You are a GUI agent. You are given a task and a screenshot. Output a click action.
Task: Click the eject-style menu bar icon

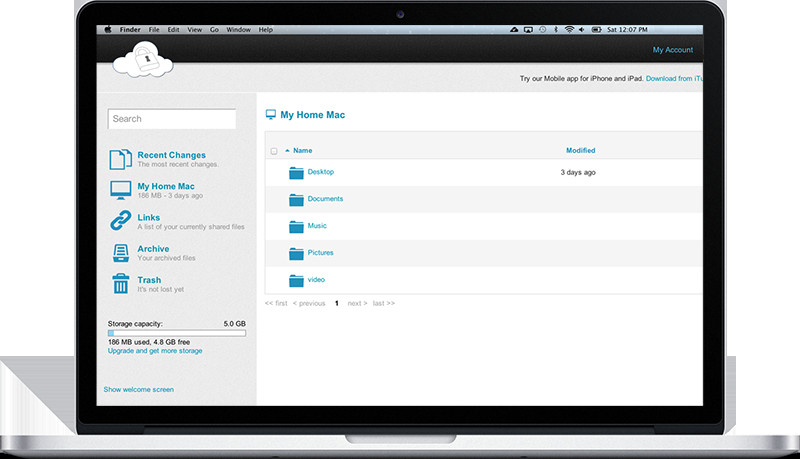tap(514, 30)
